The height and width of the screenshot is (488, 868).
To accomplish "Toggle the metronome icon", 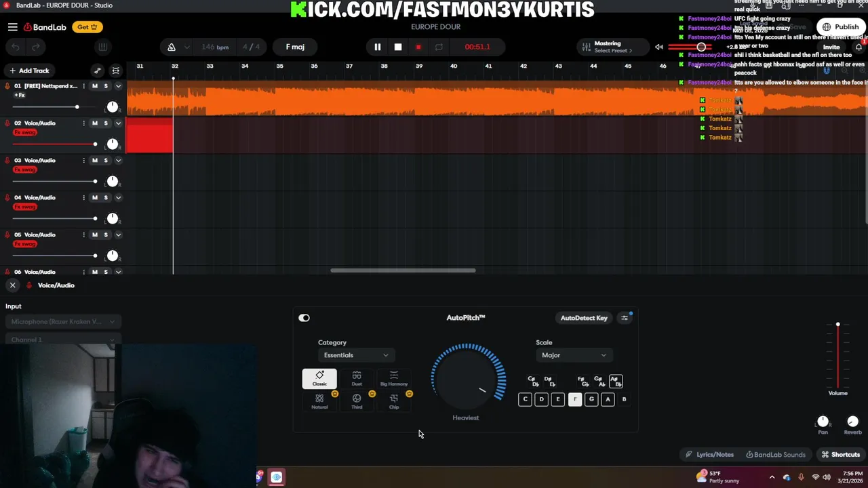I will (x=172, y=47).
